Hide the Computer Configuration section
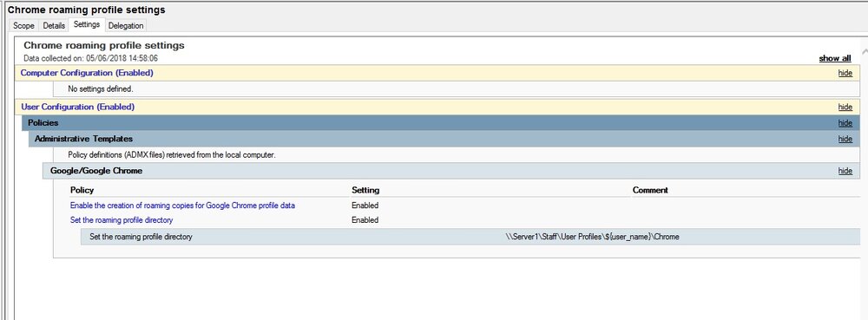This screenshot has height=320, width=868. pos(845,73)
